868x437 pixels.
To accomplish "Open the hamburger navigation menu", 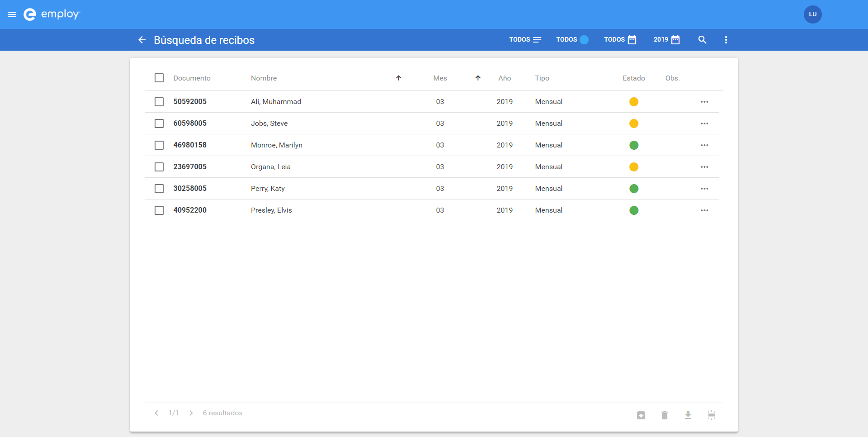I will click(x=12, y=14).
